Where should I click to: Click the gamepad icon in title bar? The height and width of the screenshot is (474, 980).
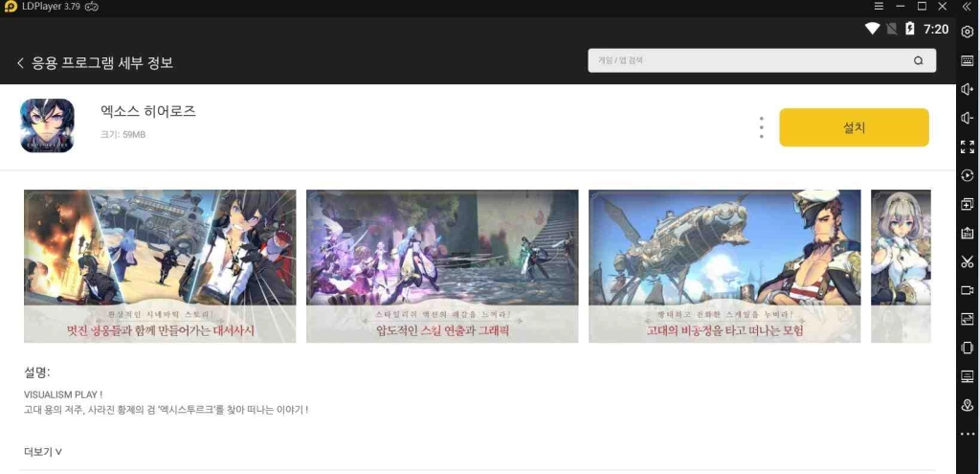(91, 7)
